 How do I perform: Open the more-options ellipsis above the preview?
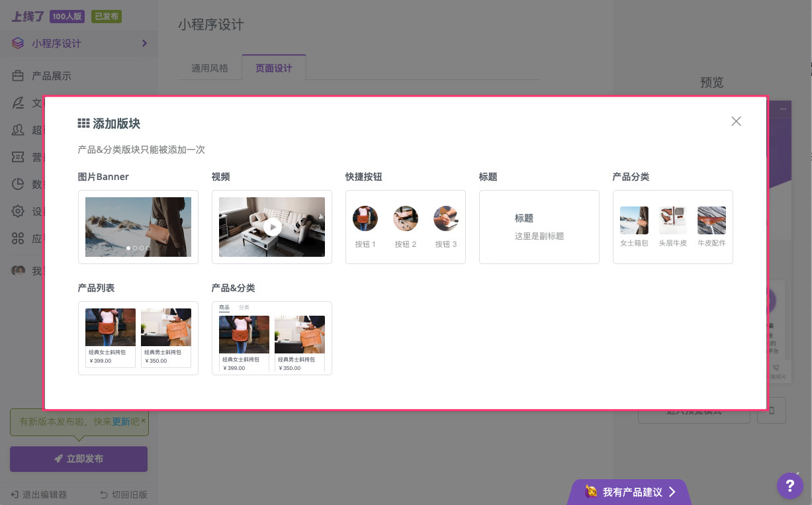tap(783, 109)
